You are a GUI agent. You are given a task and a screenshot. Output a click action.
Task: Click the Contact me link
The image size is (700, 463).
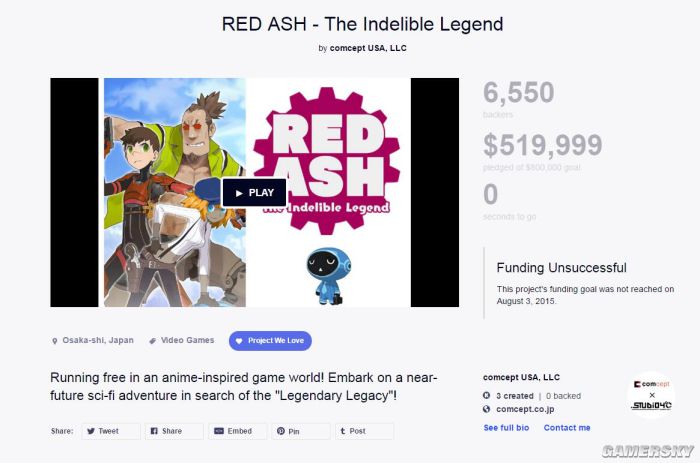click(567, 428)
